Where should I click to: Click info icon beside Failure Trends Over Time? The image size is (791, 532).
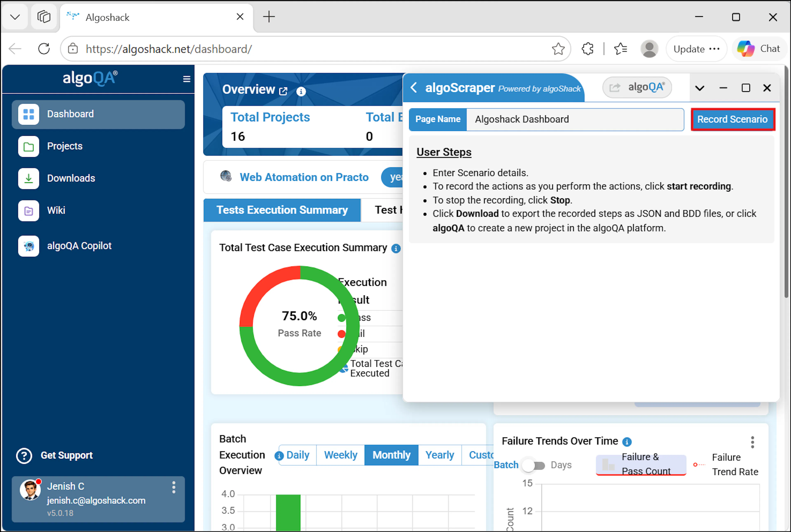[627, 442]
